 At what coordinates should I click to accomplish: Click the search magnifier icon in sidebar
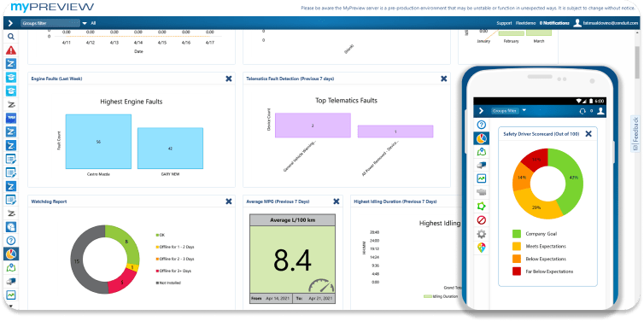pyautogui.click(x=11, y=37)
